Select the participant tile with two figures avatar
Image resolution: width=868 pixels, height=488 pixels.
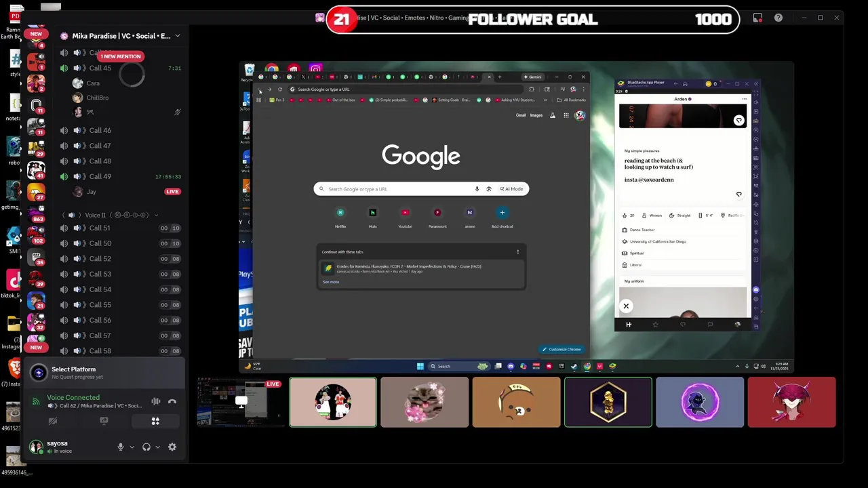point(333,403)
